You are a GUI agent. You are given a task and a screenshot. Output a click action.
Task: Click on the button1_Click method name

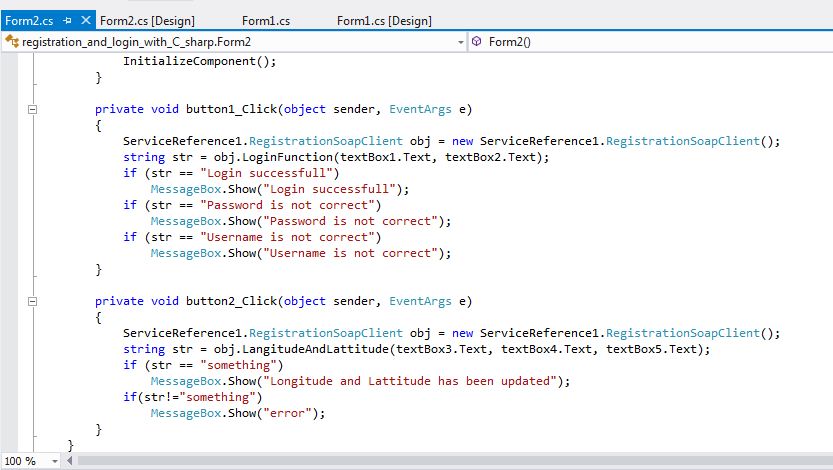231,109
